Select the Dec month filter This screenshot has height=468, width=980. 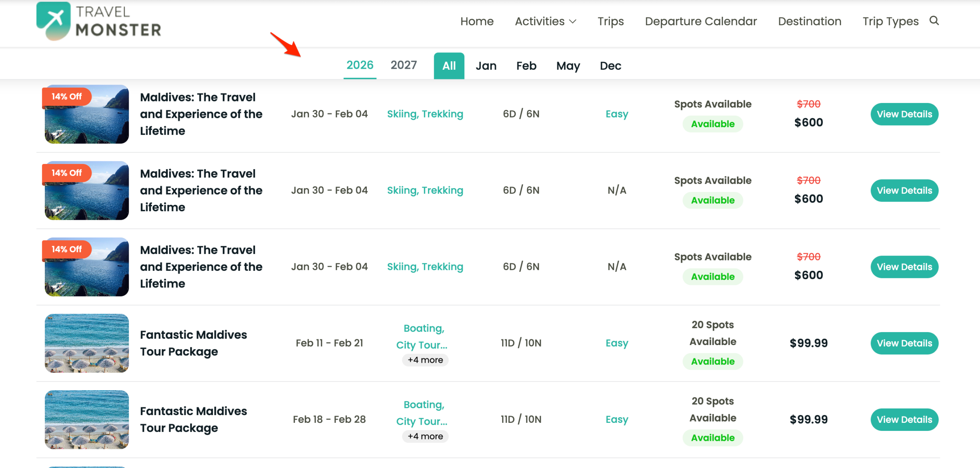pos(610,66)
